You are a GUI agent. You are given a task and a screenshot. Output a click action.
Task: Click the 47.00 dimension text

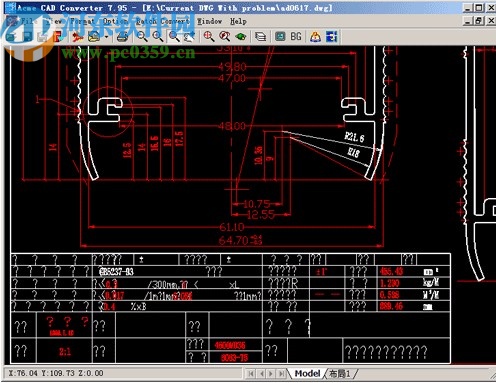click(232, 78)
